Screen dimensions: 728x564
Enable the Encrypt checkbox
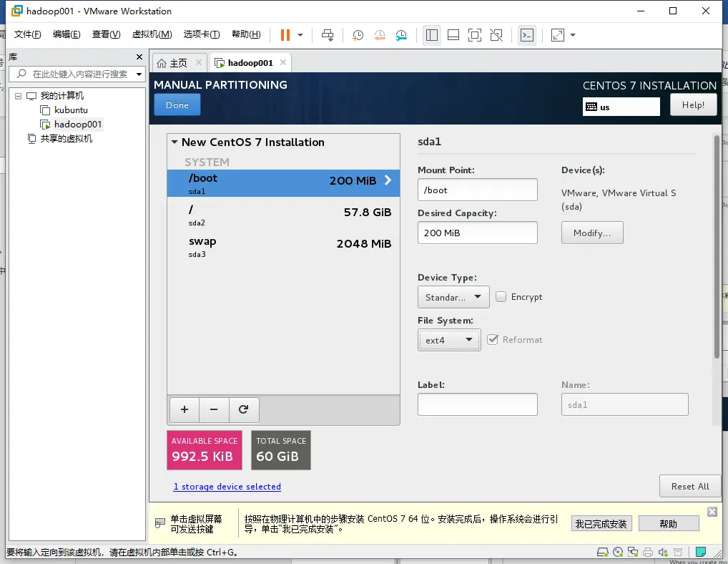501,296
